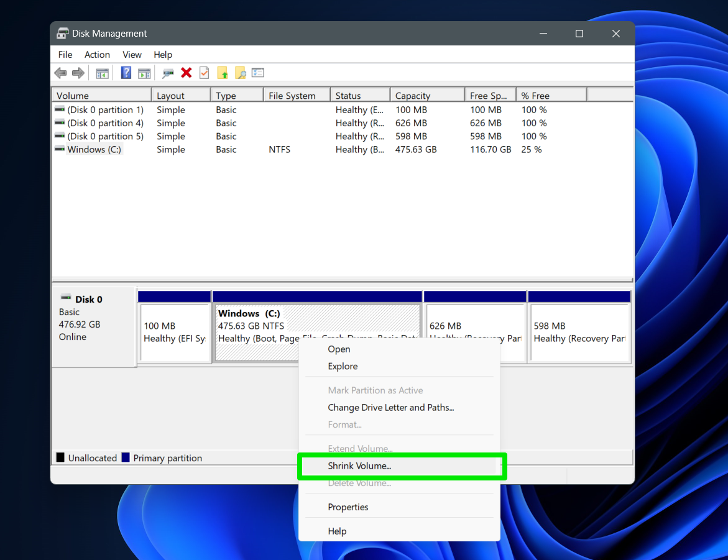This screenshot has width=728, height=560.
Task: Click the checklist Settings toolbar icon
Action: [x=257, y=73]
